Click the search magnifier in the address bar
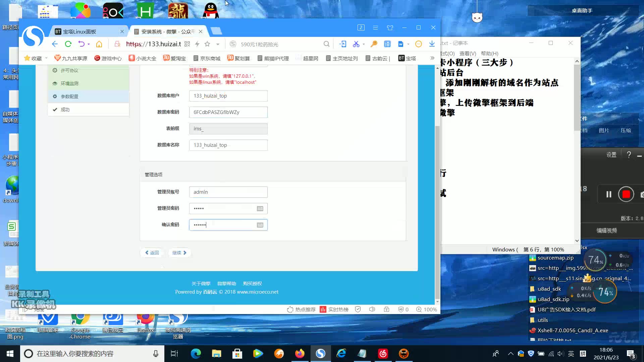Viewport: 644px width, 362px height. [x=326, y=44]
